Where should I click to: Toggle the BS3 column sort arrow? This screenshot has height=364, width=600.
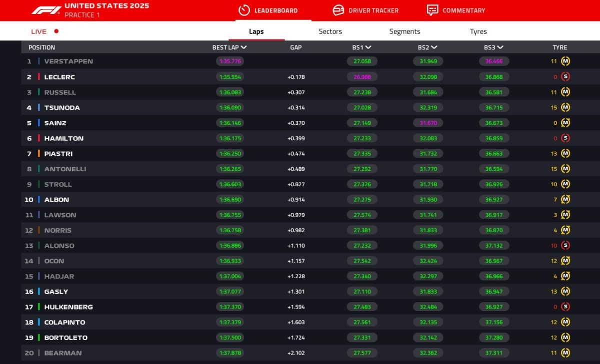pyautogui.click(x=500, y=47)
